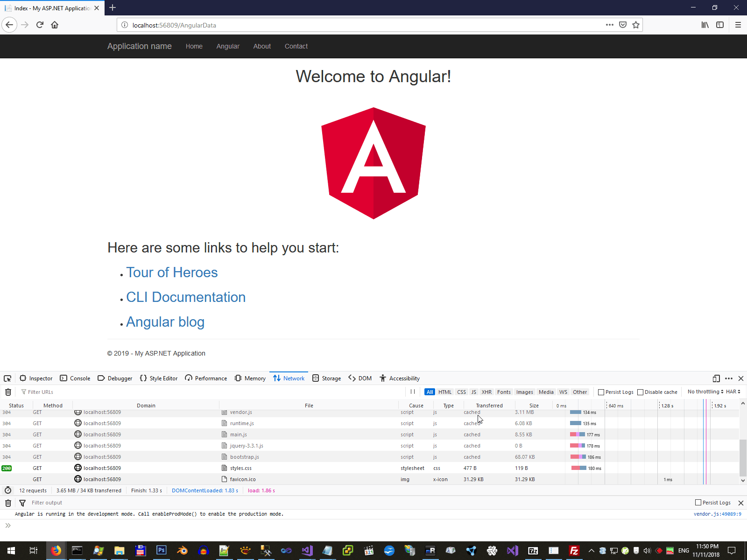Filter requests by Images type

click(x=525, y=392)
